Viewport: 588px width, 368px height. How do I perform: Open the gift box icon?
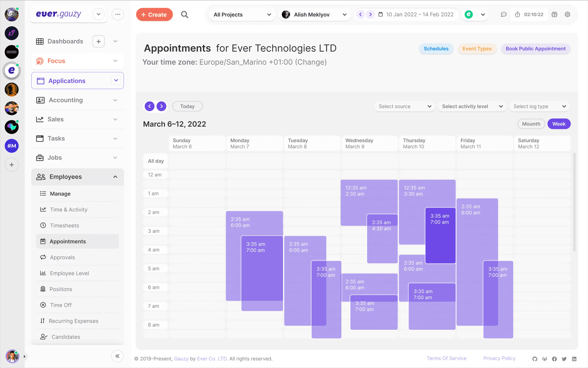[554, 14]
